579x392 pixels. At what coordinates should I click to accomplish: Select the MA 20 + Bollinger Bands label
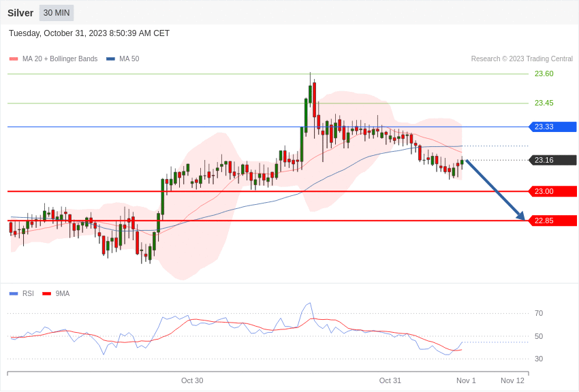[60, 59]
